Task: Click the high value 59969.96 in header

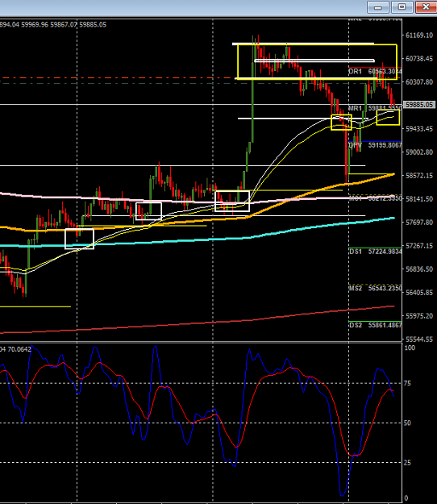Action: [35, 24]
